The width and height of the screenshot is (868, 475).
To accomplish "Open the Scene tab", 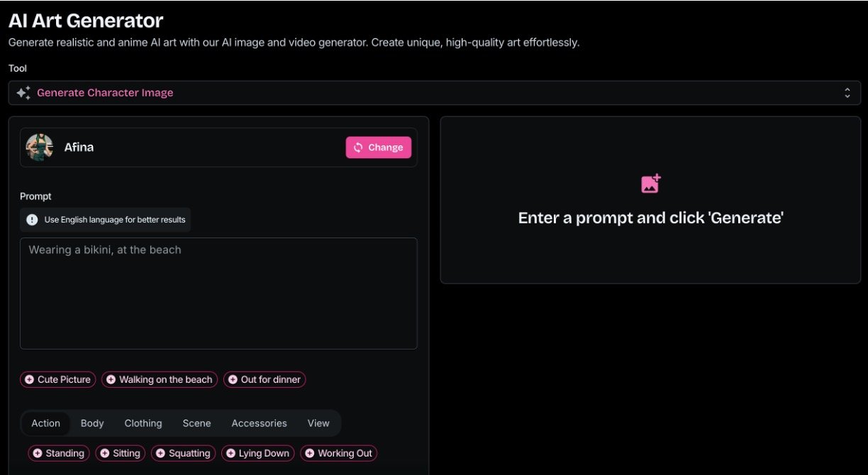I will click(196, 423).
